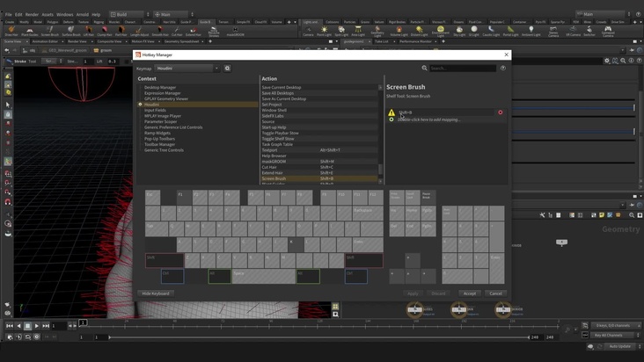Image resolution: width=644 pixels, height=362 pixels.
Task: Open the Assets menu
Action: [x=48, y=14]
